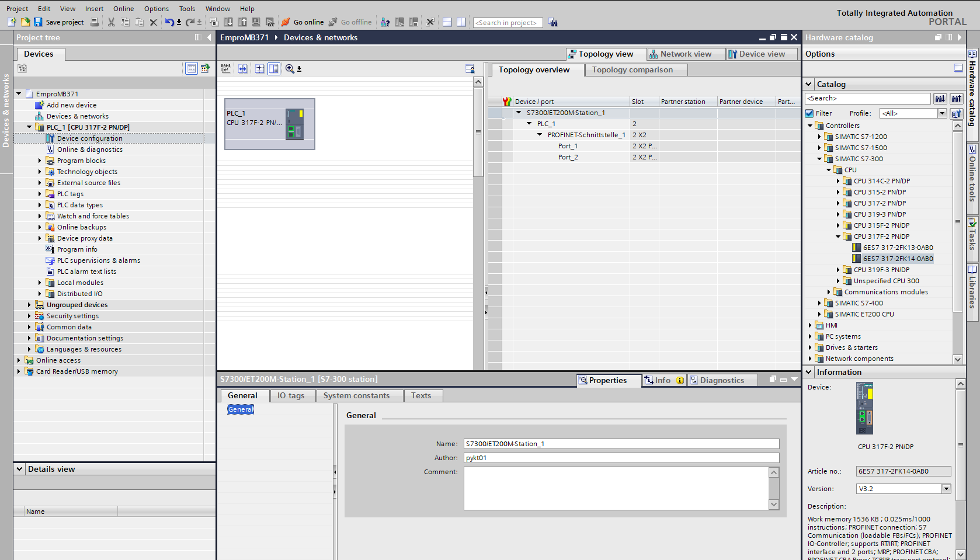Viewport: 980px width, 560px height.
Task: Open zoom dropdown arrow next to magnifier
Action: click(299, 69)
